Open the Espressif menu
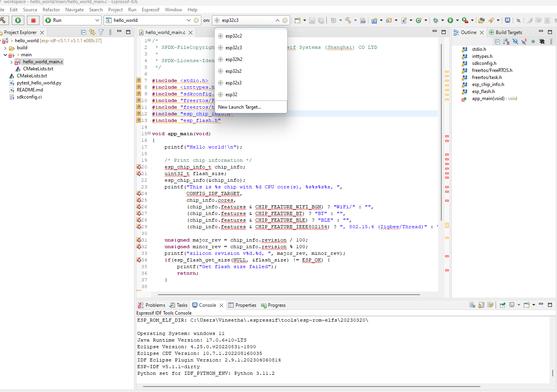The width and height of the screenshot is (557, 392). click(150, 10)
